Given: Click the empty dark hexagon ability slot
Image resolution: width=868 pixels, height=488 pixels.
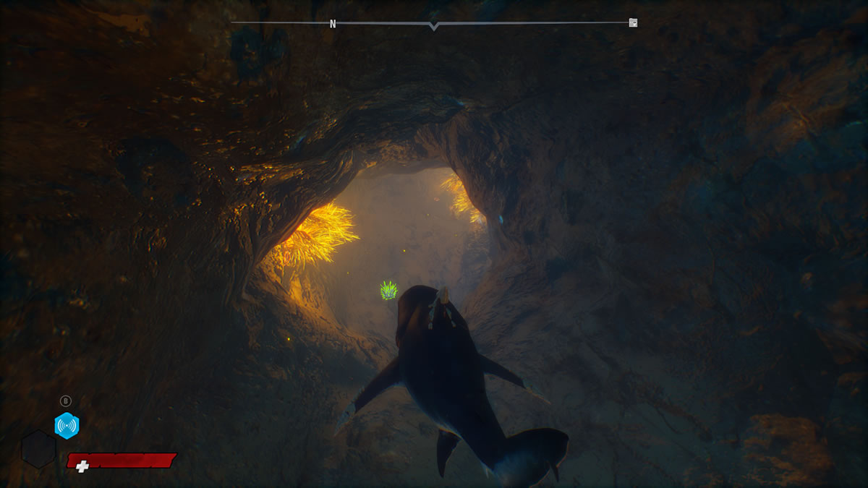Looking at the screenshot, I should (38, 449).
